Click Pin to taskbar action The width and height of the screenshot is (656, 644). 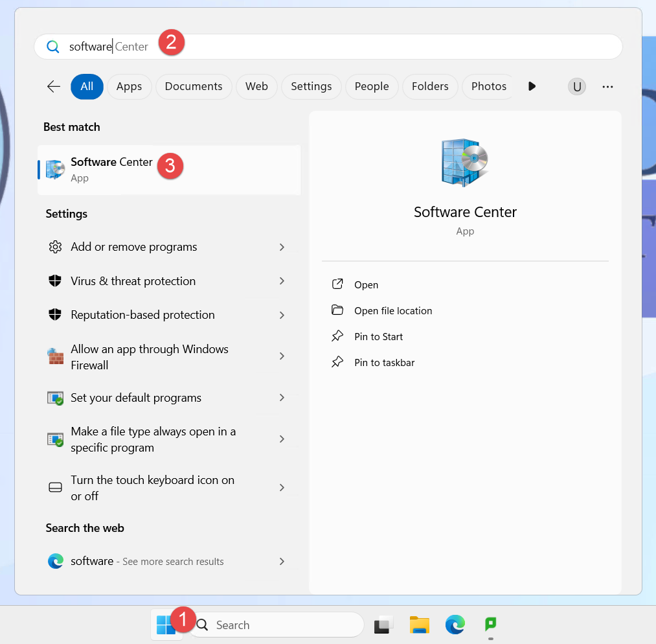[x=384, y=362]
